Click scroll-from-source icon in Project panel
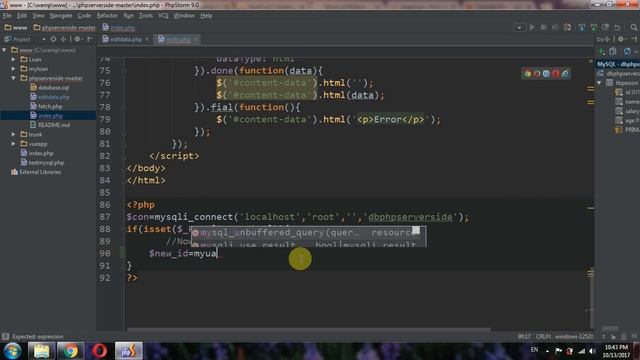The image size is (640, 360). (x=53, y=39)
